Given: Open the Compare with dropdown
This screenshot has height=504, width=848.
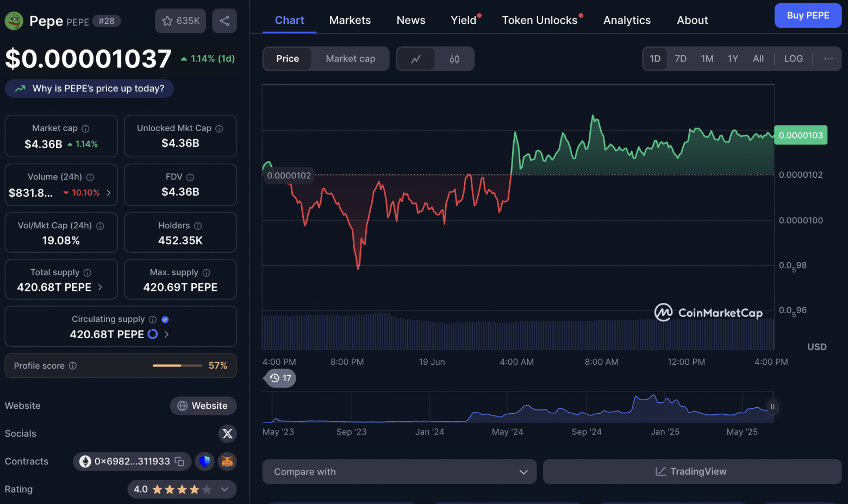Looking at the screenshot, I should click(x=400, y=472).
